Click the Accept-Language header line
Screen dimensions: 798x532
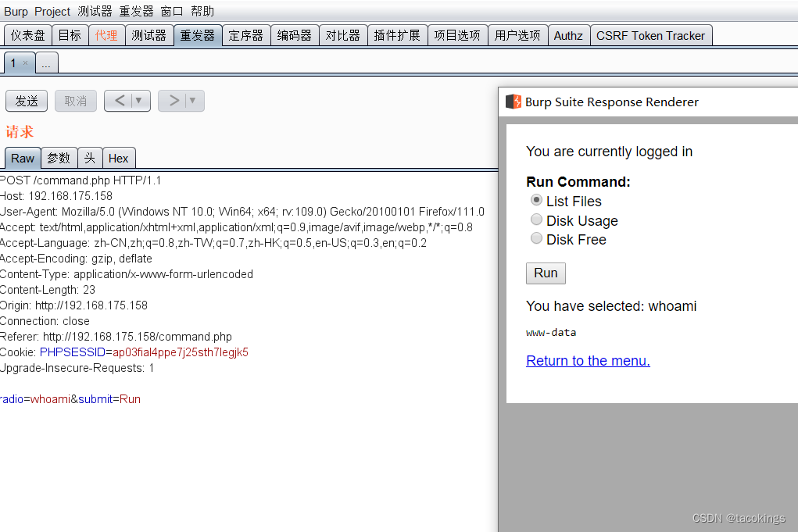point(213,243)
